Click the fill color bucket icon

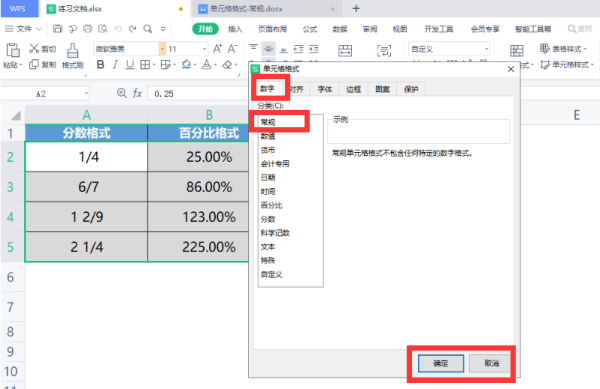(186, 65)
